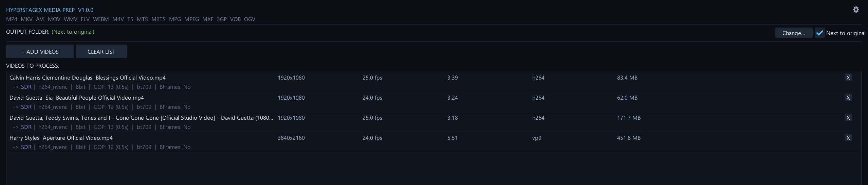Viewport: 868px width, 185px height.
Task: Toggle the Next to original checkbox
Action: 819,33
